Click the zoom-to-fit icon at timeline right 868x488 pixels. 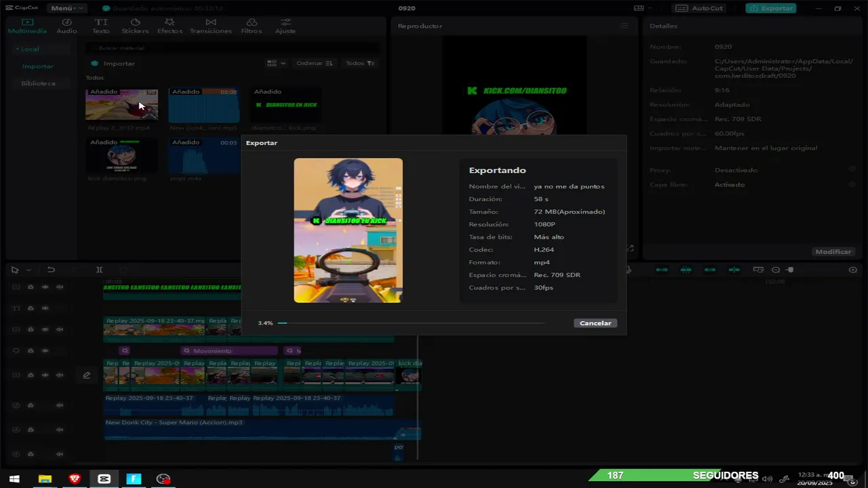[x=853, y=270]
